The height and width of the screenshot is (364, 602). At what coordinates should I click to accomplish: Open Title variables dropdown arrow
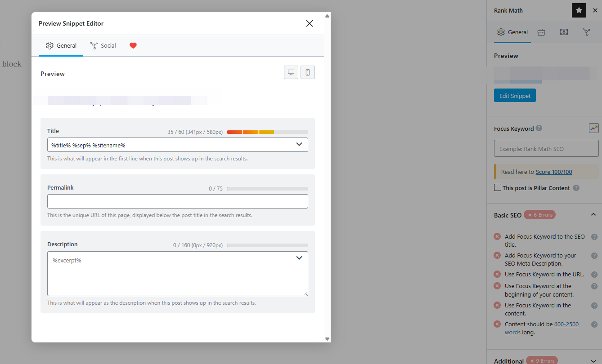coord(299,144)
